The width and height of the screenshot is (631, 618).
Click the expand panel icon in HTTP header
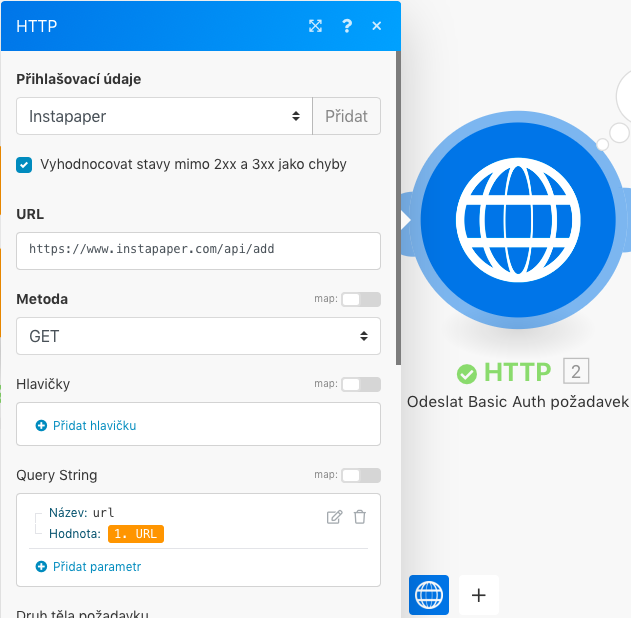pos(316,26)
